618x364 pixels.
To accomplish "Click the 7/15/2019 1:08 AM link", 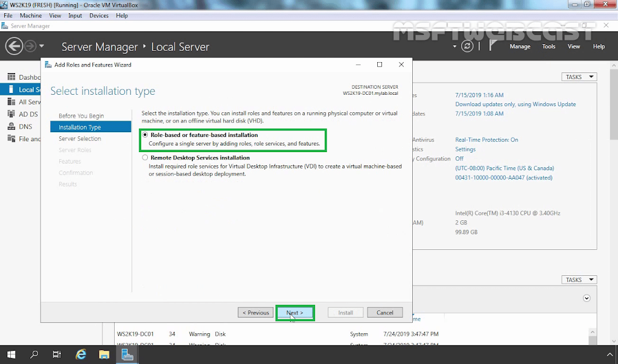I will tap(479, 113).
